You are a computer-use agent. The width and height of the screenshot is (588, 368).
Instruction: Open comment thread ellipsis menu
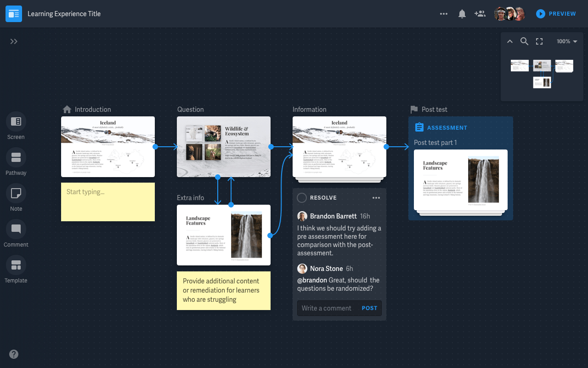(x=376, y=198)
